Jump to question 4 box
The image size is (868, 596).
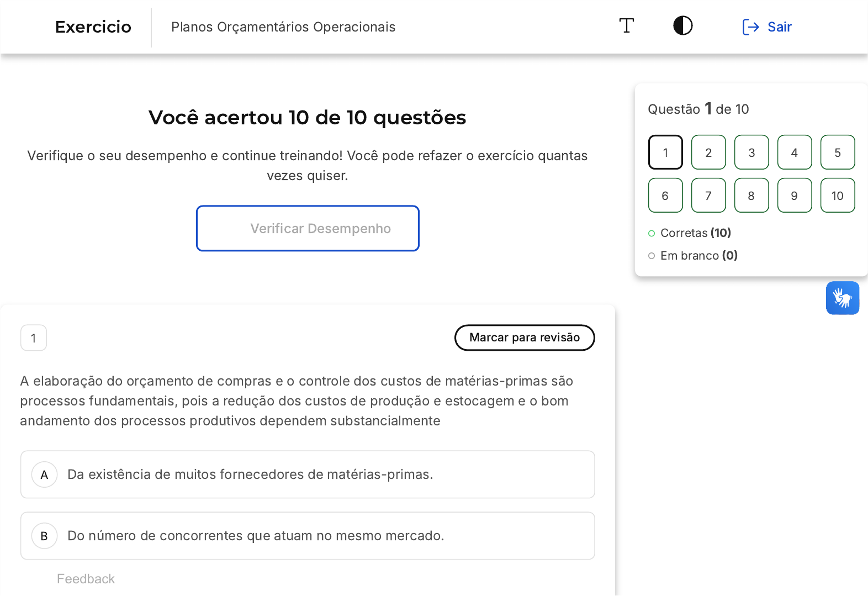[795, 152]
